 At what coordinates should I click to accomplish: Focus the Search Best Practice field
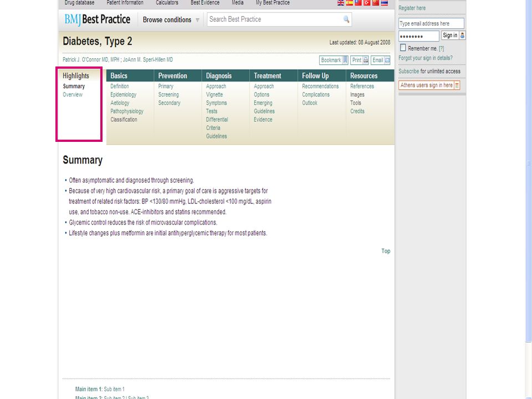(279, 19)
